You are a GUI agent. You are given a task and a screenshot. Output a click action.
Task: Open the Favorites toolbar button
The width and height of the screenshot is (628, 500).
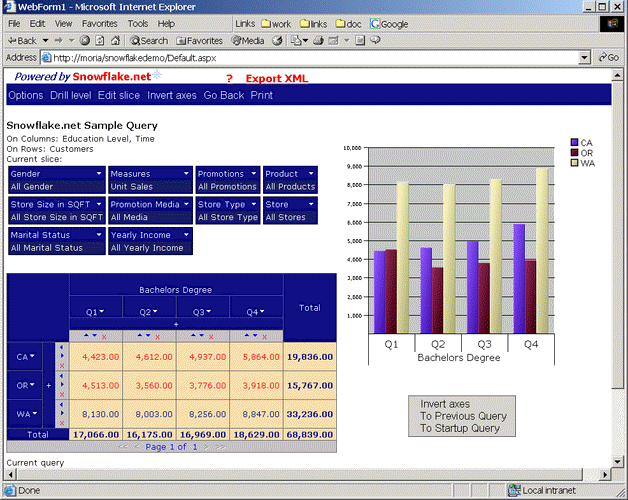pos(199,41)
